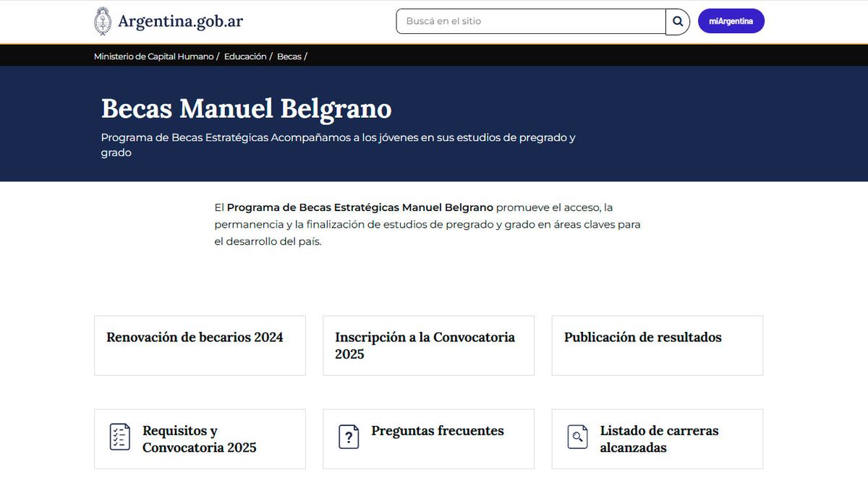Click the Preguntas frecuentes title

point(437,431)
